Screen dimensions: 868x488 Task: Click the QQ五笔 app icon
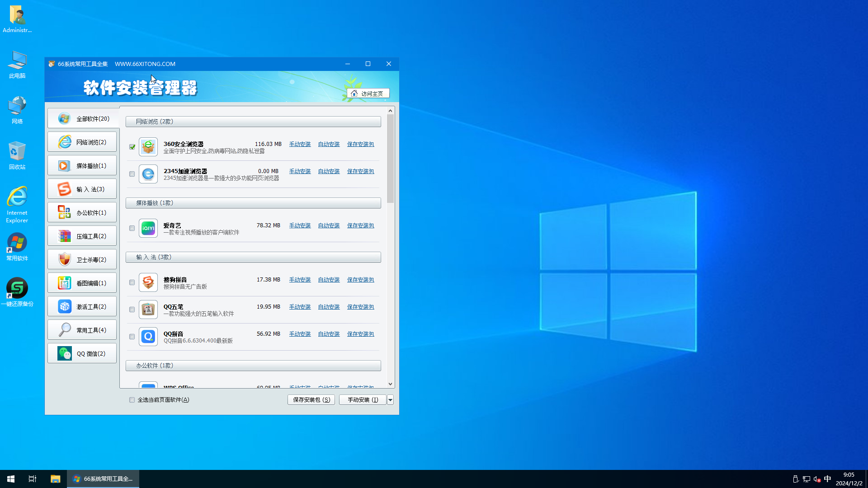[148, 310]
